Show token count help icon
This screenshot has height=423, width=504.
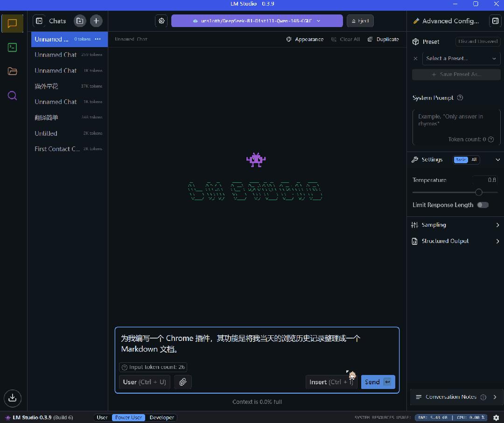point(491,139)
